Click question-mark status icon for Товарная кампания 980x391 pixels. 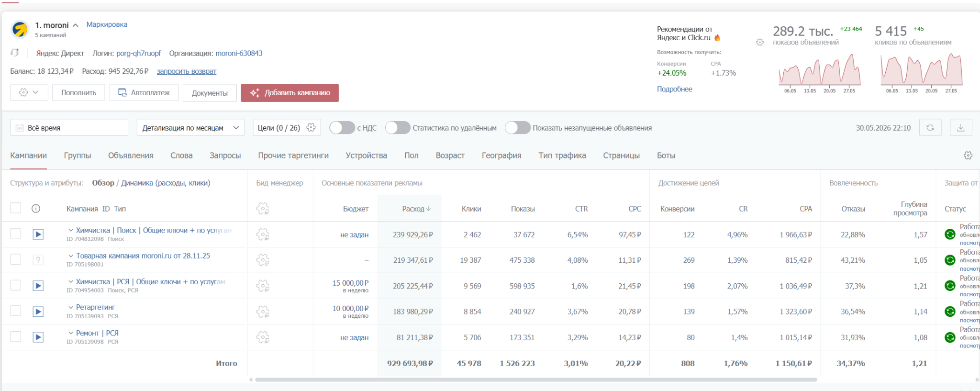38,260
